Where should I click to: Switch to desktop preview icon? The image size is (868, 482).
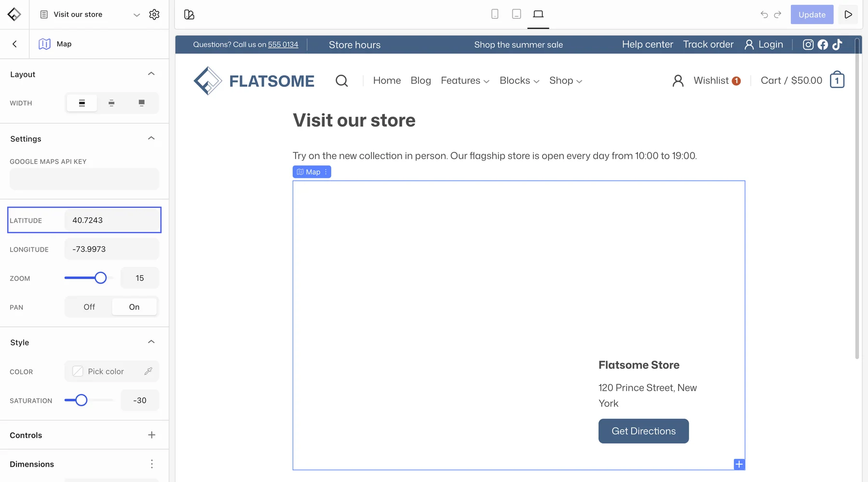point(538,14)
